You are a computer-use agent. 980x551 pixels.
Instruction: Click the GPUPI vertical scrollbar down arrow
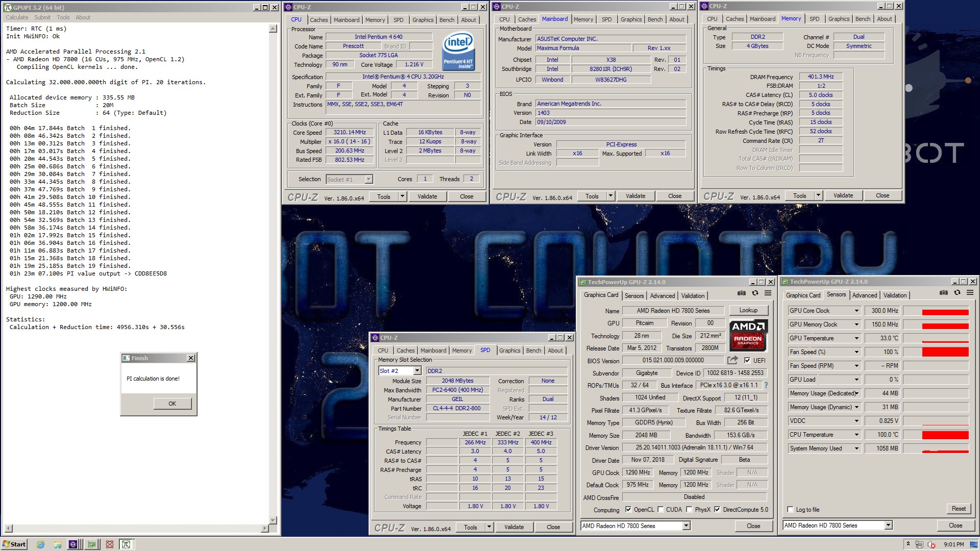click(x=273, y=520)
